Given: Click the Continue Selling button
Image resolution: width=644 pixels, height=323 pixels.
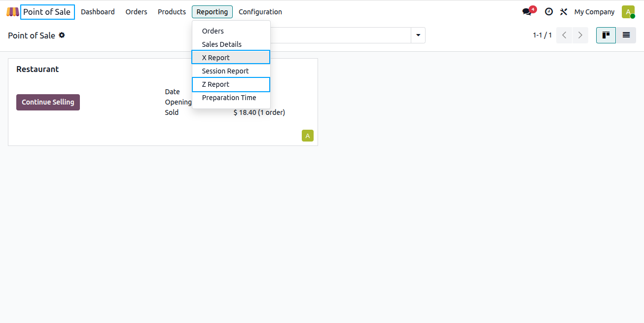Looking at the screenshot, I should coord(48,102).
